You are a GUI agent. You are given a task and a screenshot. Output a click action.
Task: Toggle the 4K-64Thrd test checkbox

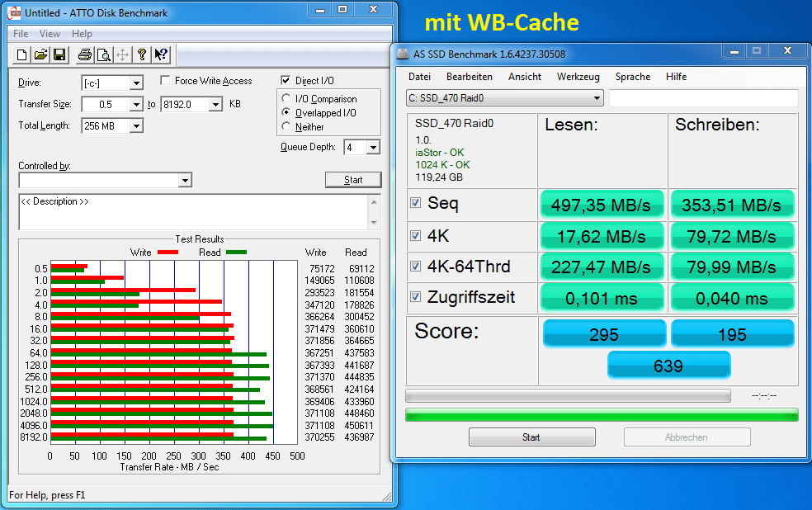(415, 266)
